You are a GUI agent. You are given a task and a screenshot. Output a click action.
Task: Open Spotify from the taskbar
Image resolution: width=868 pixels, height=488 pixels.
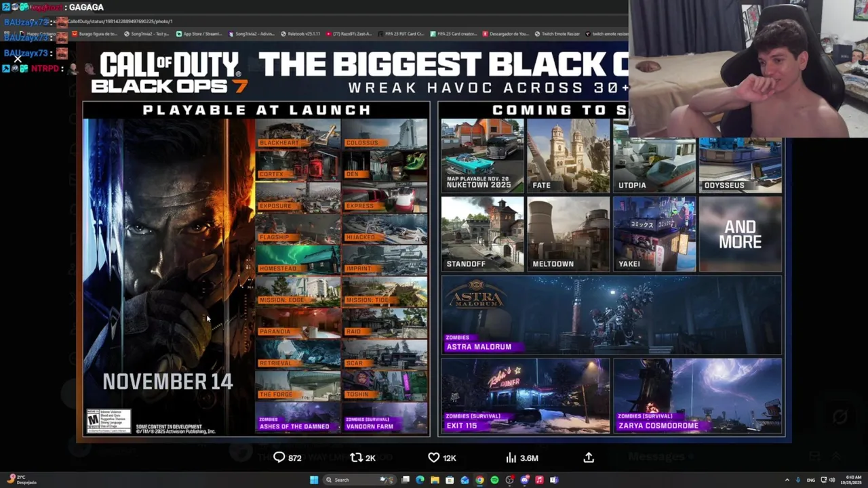click(494, 480)
